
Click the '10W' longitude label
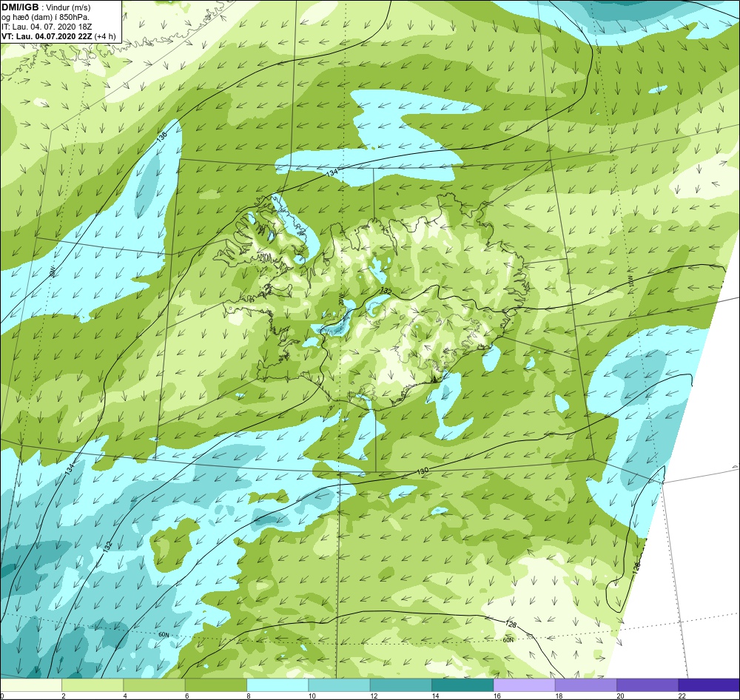tap(631, 282)
